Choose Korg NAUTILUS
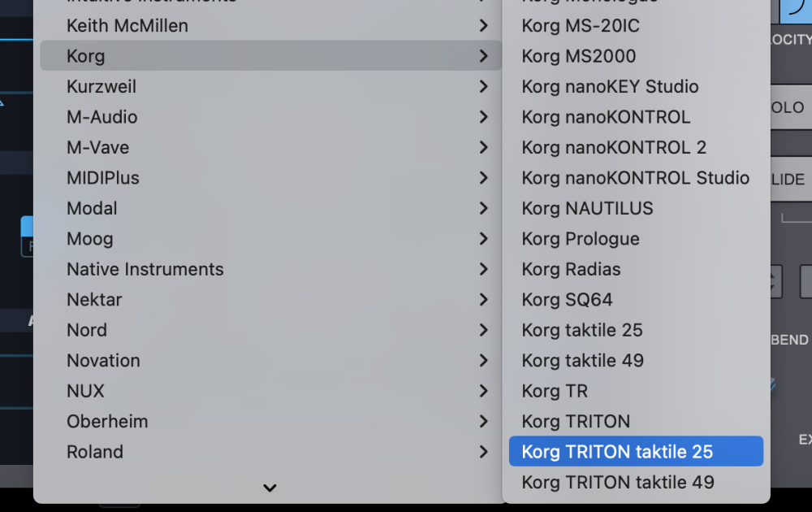Screen dimensions: 812x512 tap(587, 208)
